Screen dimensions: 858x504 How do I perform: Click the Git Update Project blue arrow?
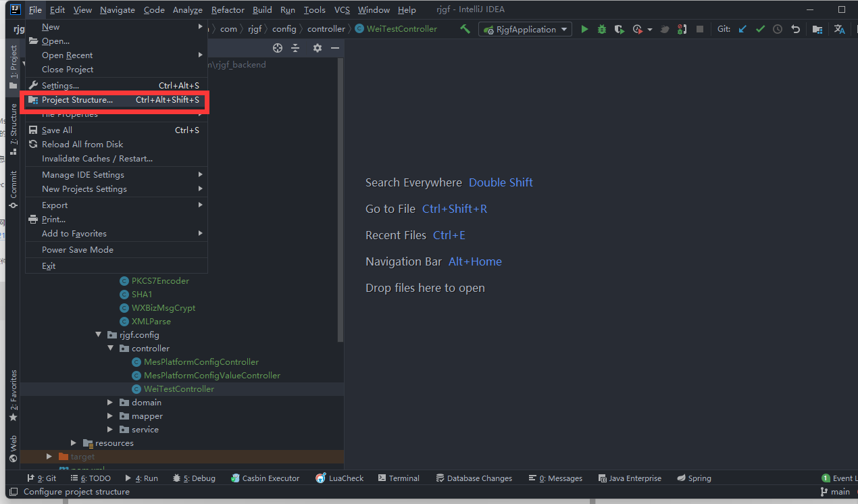click(743, 29)
